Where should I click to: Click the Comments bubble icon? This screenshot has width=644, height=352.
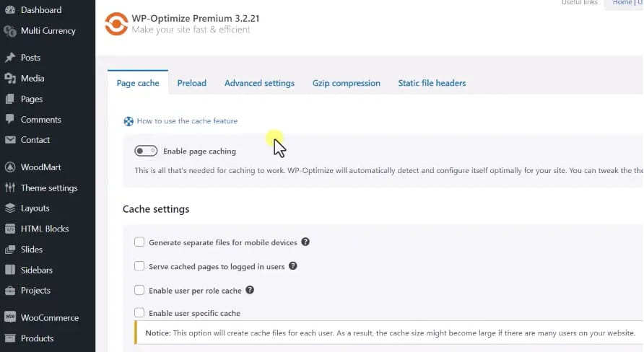point(10,120)
